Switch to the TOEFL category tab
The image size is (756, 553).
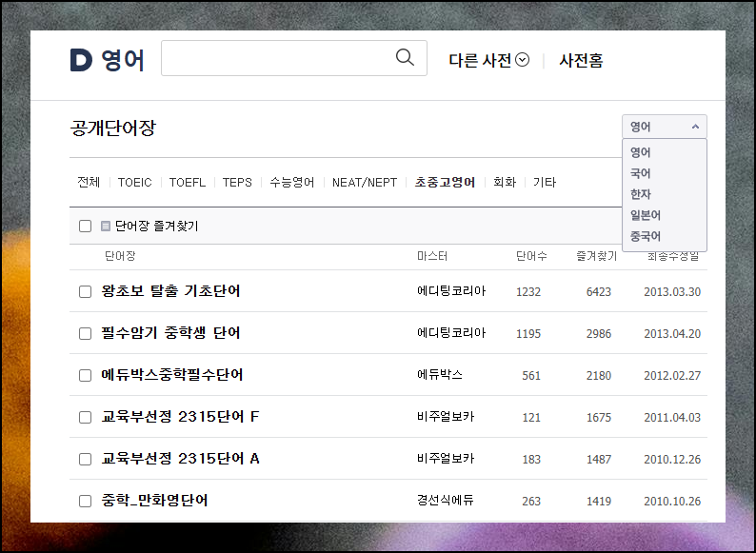[187, 182]
